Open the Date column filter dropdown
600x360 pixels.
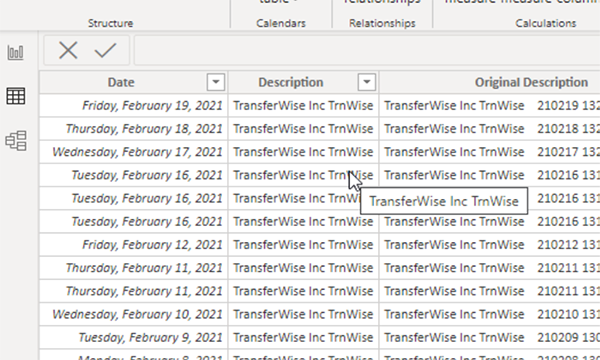216,82
